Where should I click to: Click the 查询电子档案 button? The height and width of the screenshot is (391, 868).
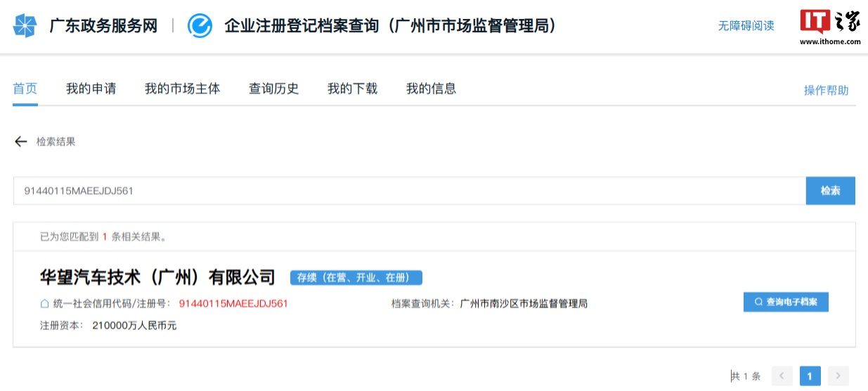(x=786, y=302)
